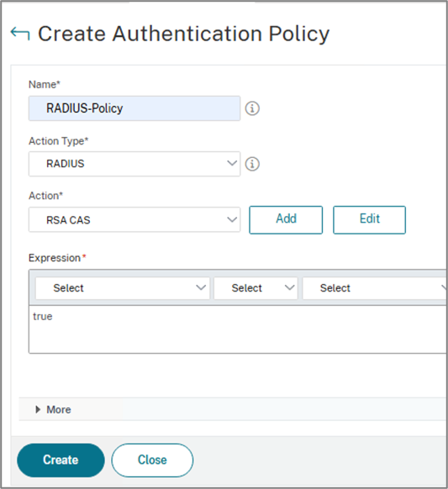Open info icon next to Name field
Screen dimensions: 448x489
pyautogui.click(x=252, y=108)
